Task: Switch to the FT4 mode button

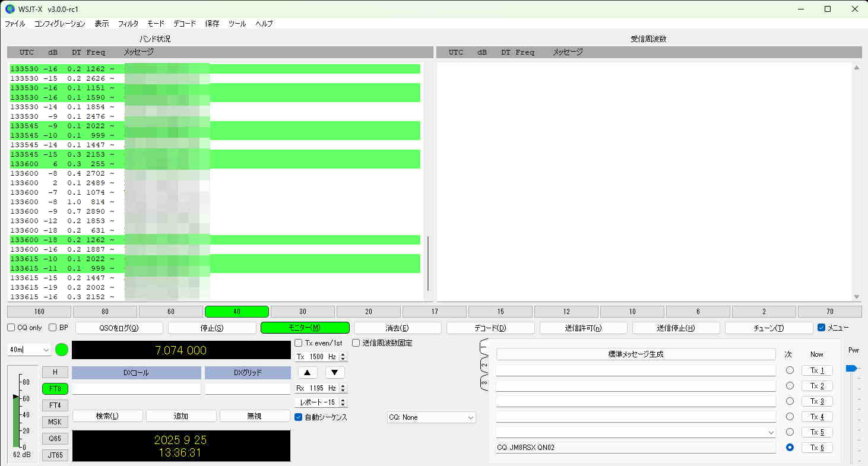Action: [x=55, y=405]
